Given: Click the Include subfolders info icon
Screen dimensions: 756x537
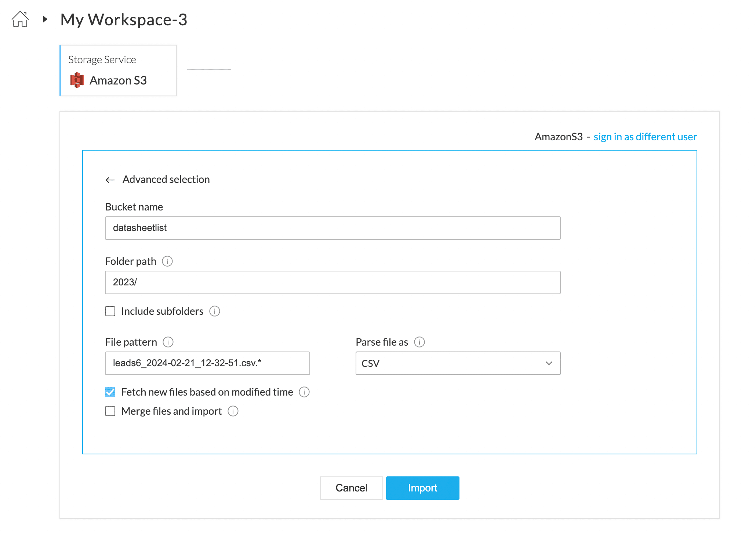Looking at the screenshot, I should [215, 311].
